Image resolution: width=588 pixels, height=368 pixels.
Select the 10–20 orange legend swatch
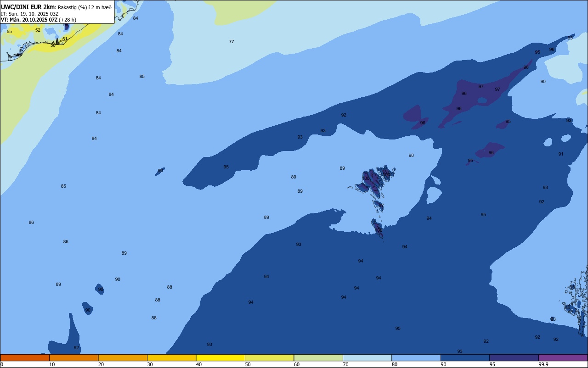(73, 357)
